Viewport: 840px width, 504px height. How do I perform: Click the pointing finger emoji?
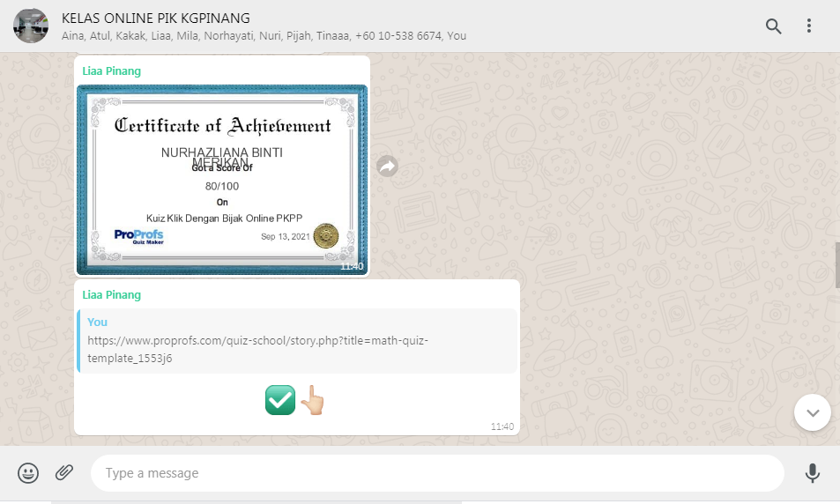pos(312,400)
